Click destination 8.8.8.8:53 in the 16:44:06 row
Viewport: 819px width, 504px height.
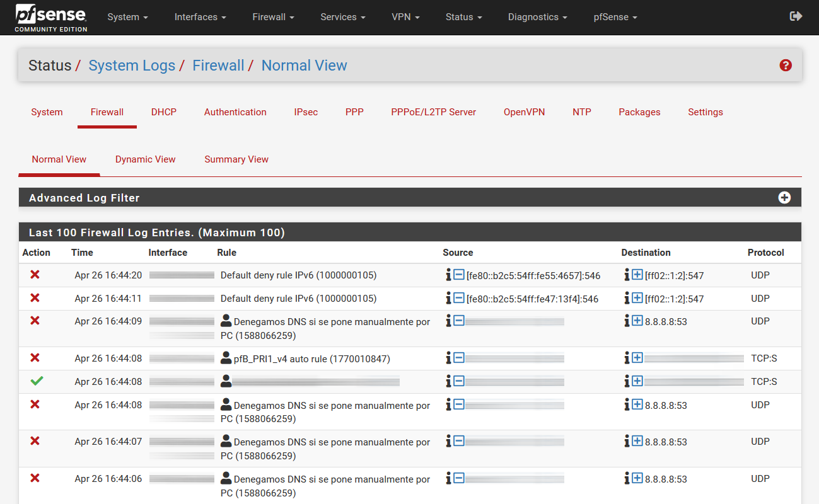pos(666,479)
